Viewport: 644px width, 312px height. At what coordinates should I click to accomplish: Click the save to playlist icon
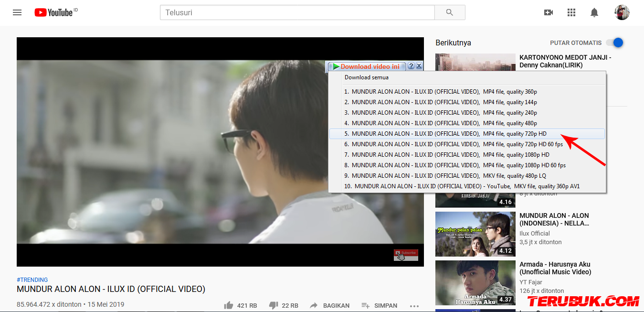pos(366,305)
